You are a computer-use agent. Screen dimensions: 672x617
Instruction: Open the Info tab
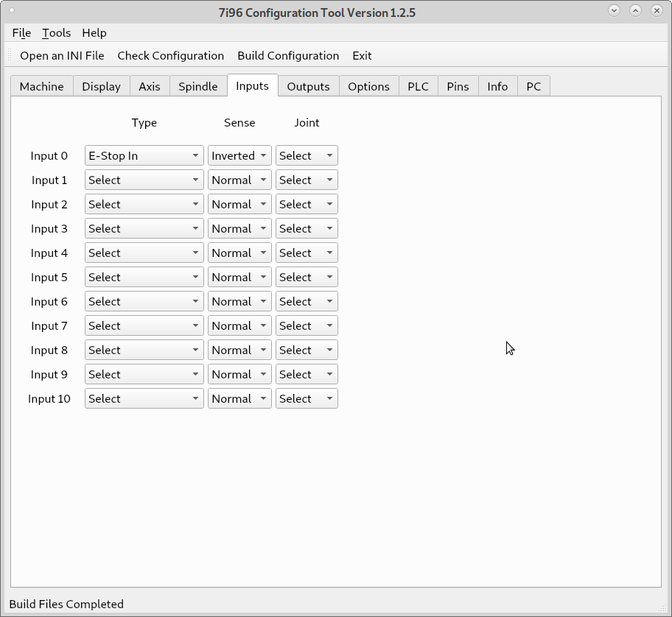(x=497, y=86)
